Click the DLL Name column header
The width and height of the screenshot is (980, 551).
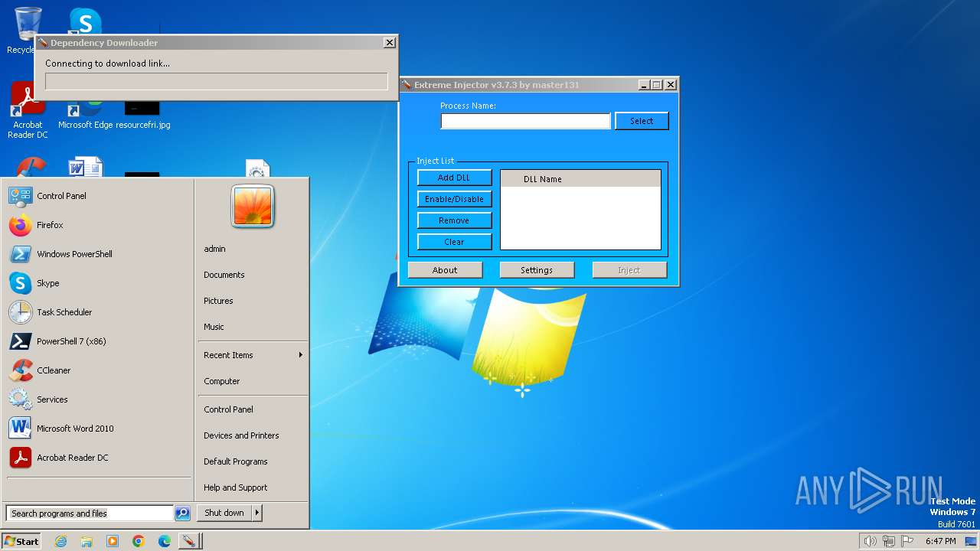click(x=580, y=179)
